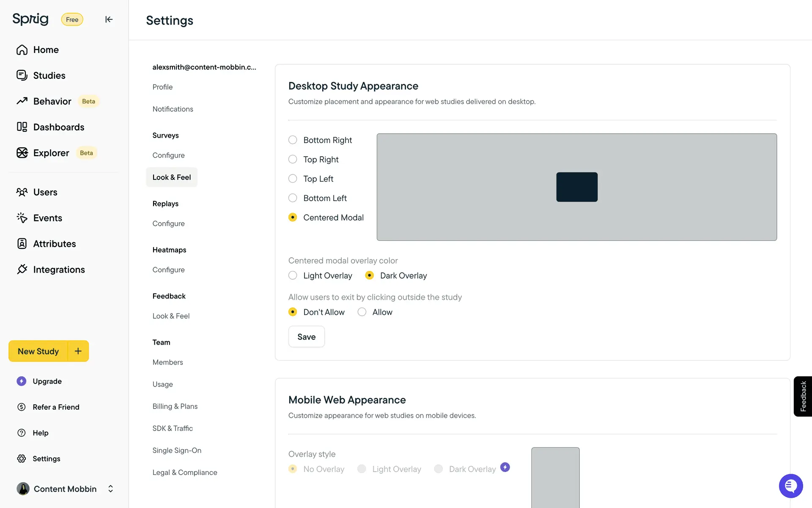Click the Dark Overlay upgrade badge icon
The width and height of the screenshot is (812, 508).
505,467
